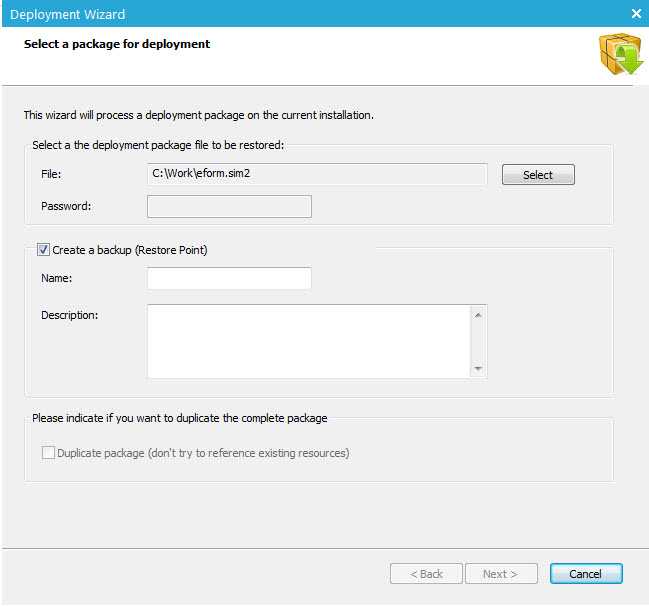This screenshot has height=606, width=649.
Task: Click the File path field showing eform.sim2
Action: point(317,174)
